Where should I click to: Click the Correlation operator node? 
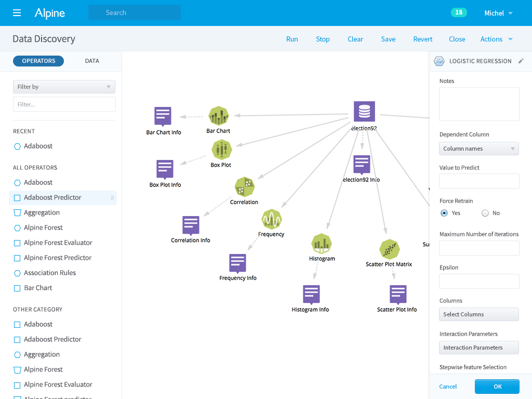pos(244,187)
